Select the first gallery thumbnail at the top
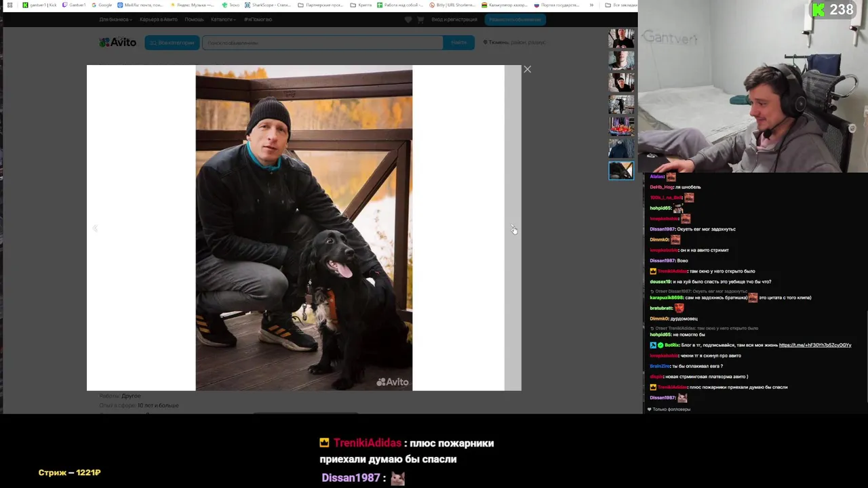 click(x=621, y=39)
